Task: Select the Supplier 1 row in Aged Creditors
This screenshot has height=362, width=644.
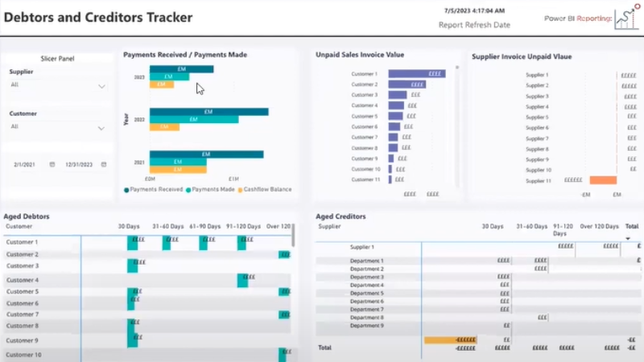Action: click(478, 247)
